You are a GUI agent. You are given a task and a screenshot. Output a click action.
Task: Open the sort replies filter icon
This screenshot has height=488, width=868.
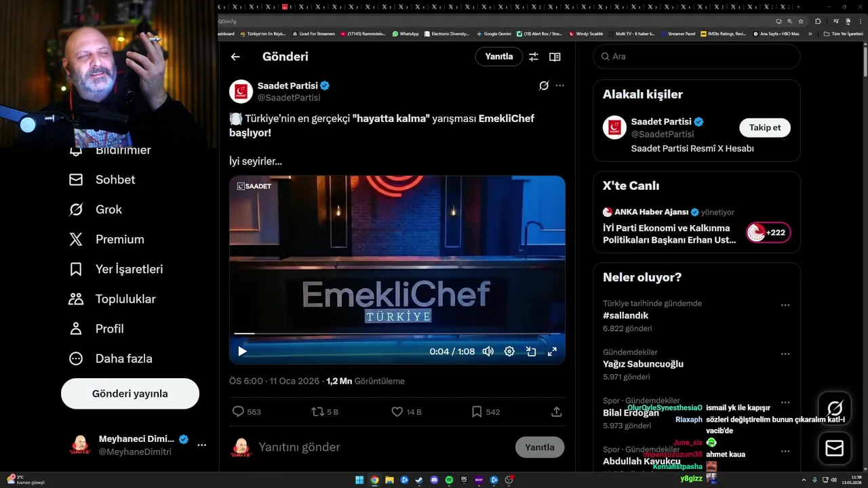pos(534,57)
